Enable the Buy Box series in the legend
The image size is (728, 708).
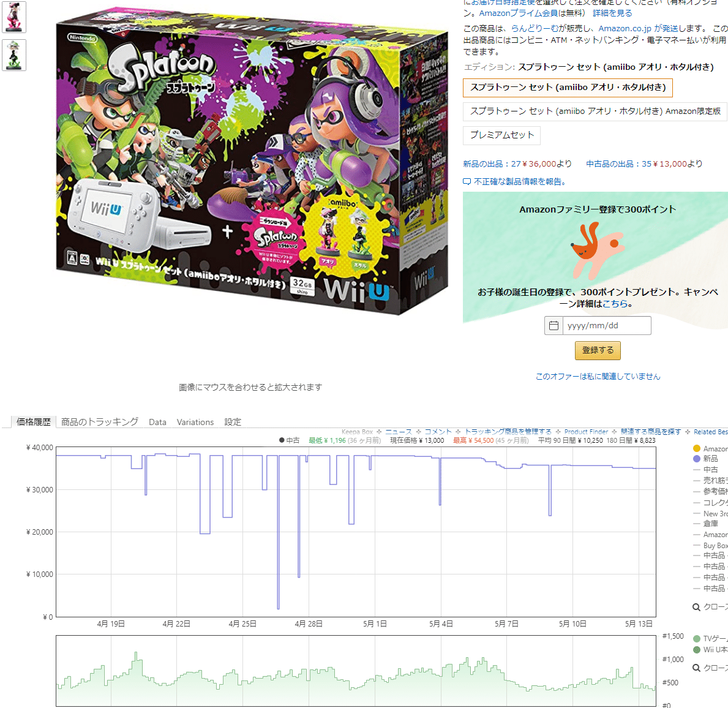pos(710,546)
